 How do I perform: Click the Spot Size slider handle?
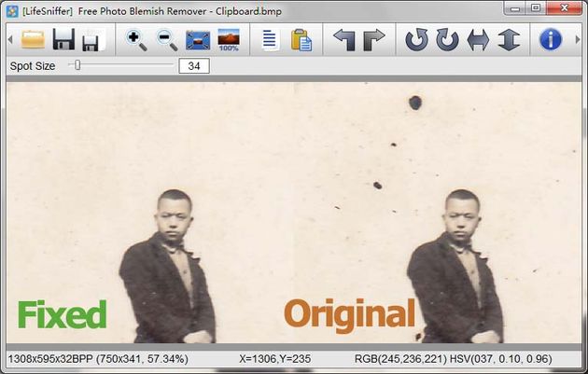point(77,65)
